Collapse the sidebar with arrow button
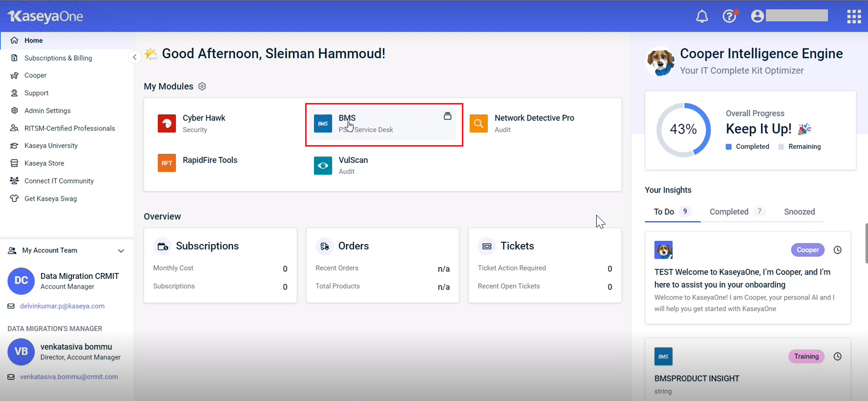 [134, 57]
